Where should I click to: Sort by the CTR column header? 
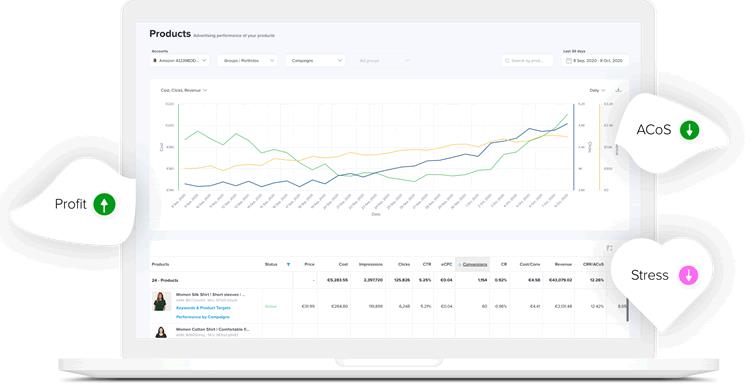point(427,265)
